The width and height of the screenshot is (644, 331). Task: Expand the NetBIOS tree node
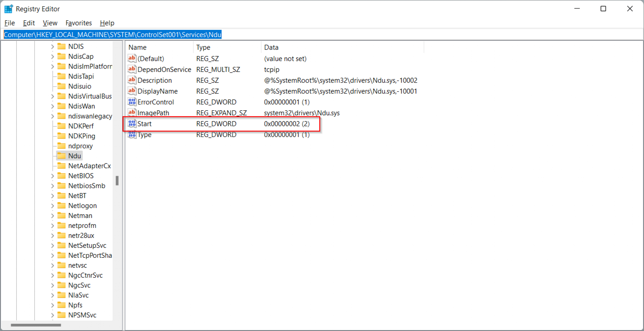click(x=52, y=176)
